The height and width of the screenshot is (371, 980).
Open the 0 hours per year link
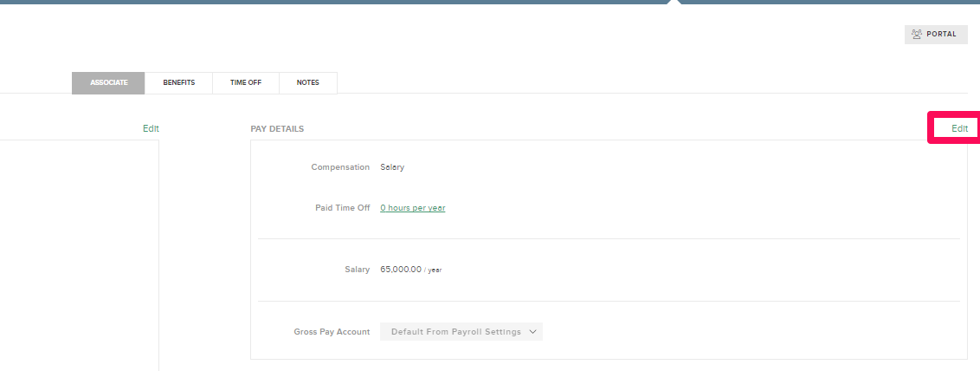pos(412,208)
